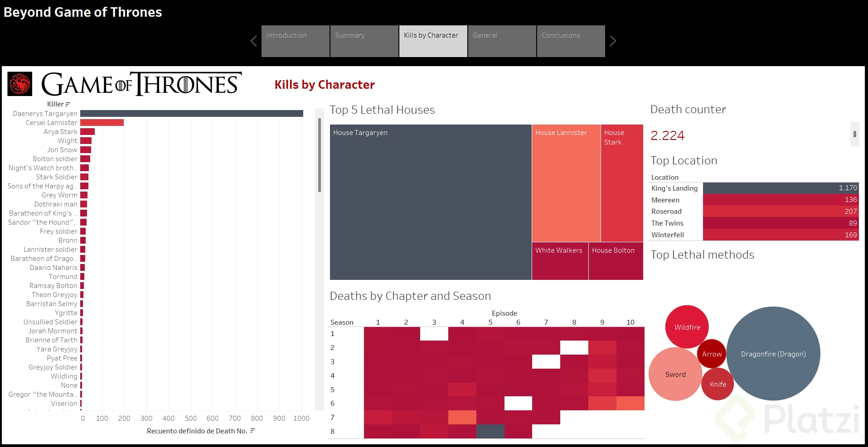Click the Episode header label

pos(504,313)
